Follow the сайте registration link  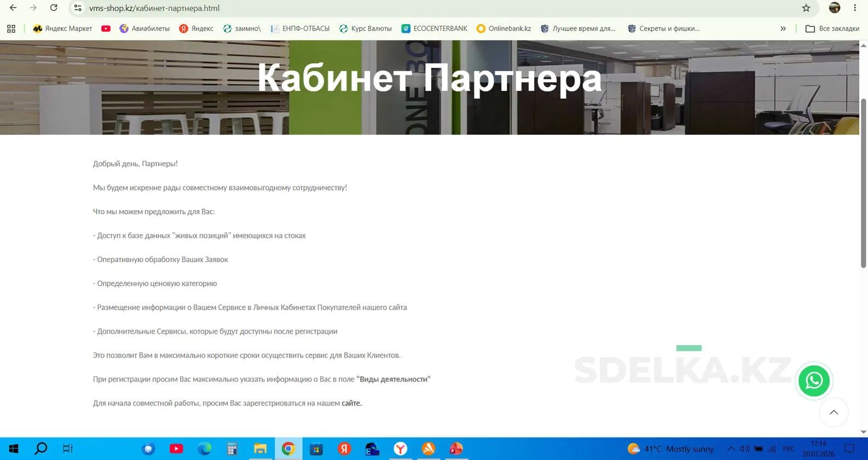click(351, 403)
